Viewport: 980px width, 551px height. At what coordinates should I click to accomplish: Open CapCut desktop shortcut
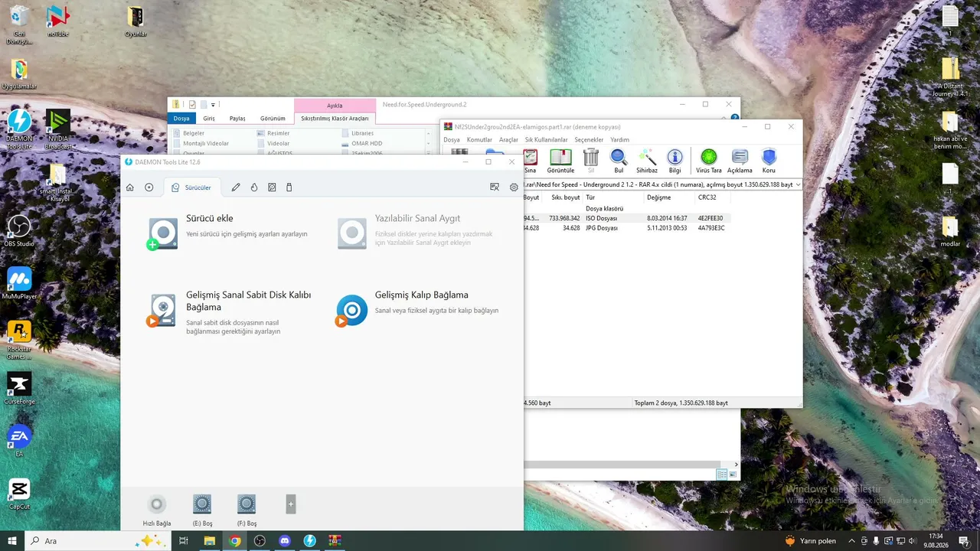pos(19,494)
